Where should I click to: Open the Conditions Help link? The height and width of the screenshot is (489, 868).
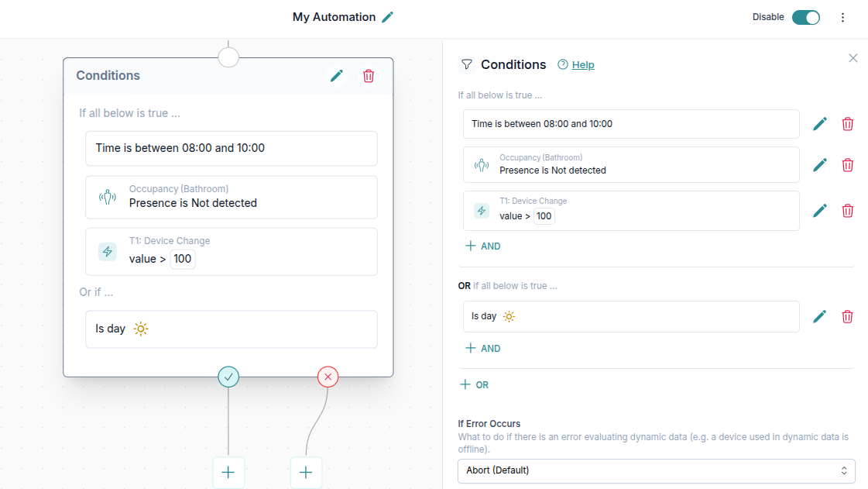coord(582,65)
